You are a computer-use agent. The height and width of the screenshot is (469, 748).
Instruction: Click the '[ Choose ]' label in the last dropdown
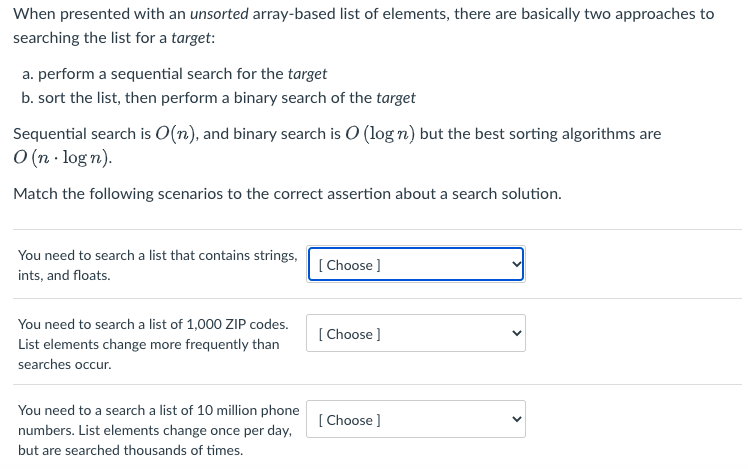coord(350,420)
